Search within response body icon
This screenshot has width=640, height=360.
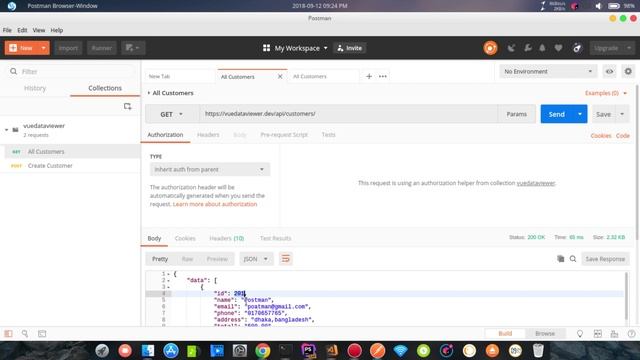pyautogui.click(x=573, y=259)
